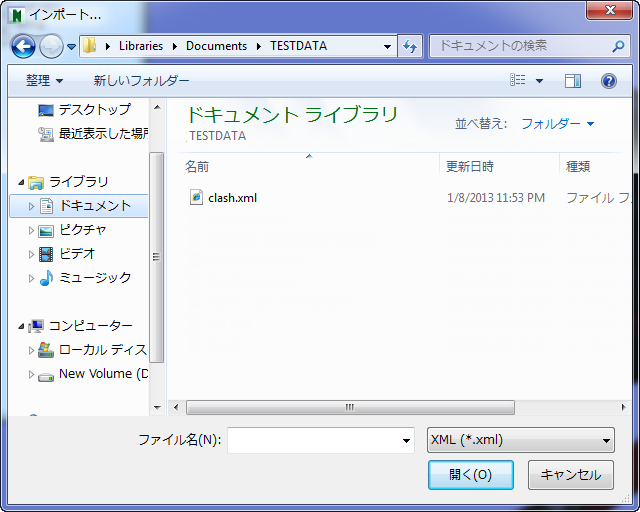Select ピクチャ library in the tree
The height and width of the screenshot is (512, 640).
pyautogui.click(x=83, y=230)
